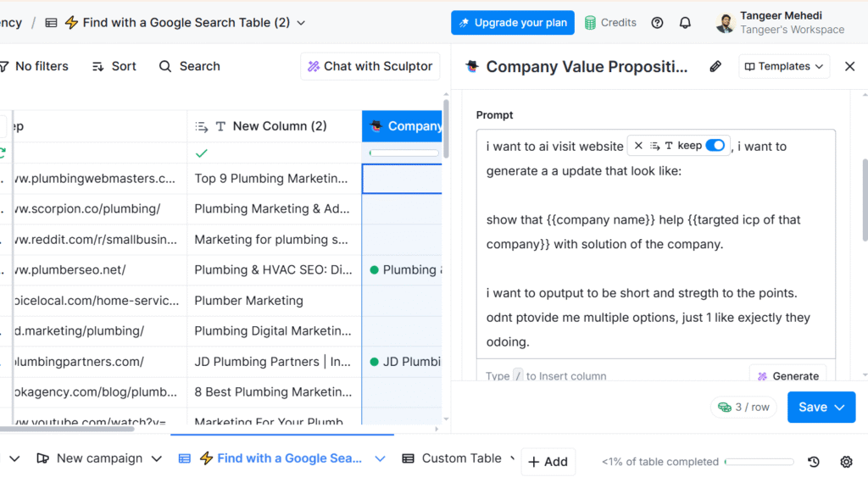Screen dimensions: 868x477
Task: Expand the table name dropdown chevron in breadcrumb
Action: pos(301,23)
